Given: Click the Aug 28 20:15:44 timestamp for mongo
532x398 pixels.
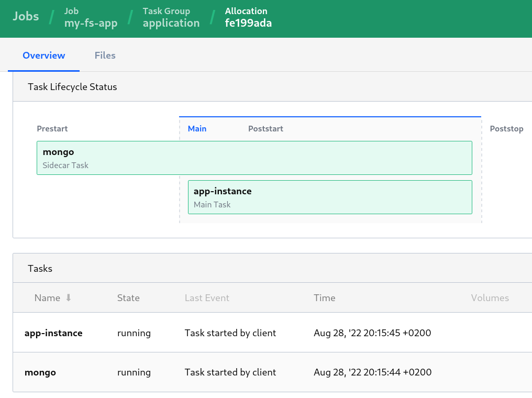Looking at the screenshot, I should (x=372, y=373).
